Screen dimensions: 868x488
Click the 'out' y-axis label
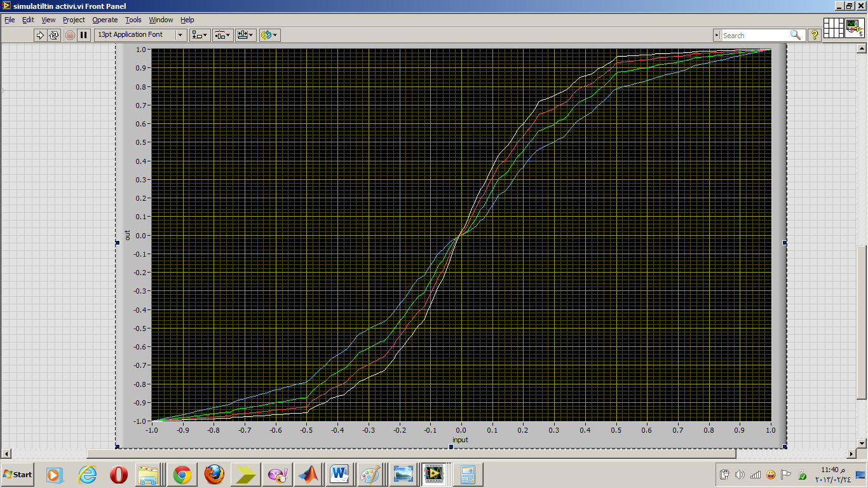[x=127, y=235]
